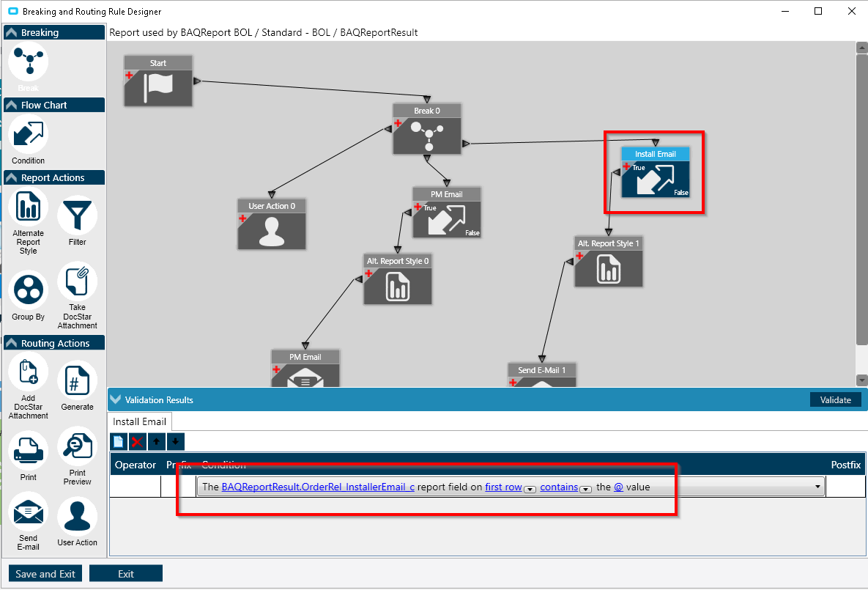Screen dimensions: 868x590
Task: Click Save and Exit button
Action: point(45,573)
